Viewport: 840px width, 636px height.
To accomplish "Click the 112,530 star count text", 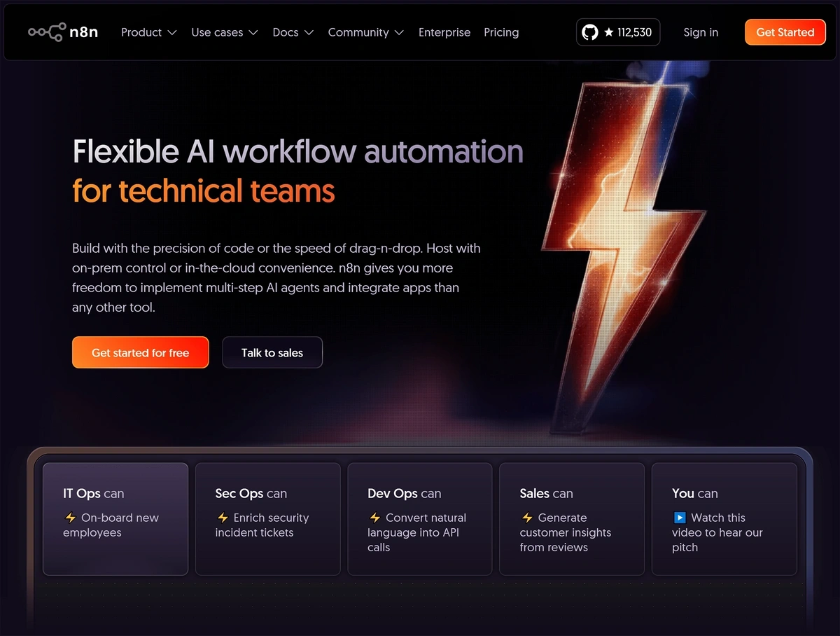I will 634,32.
